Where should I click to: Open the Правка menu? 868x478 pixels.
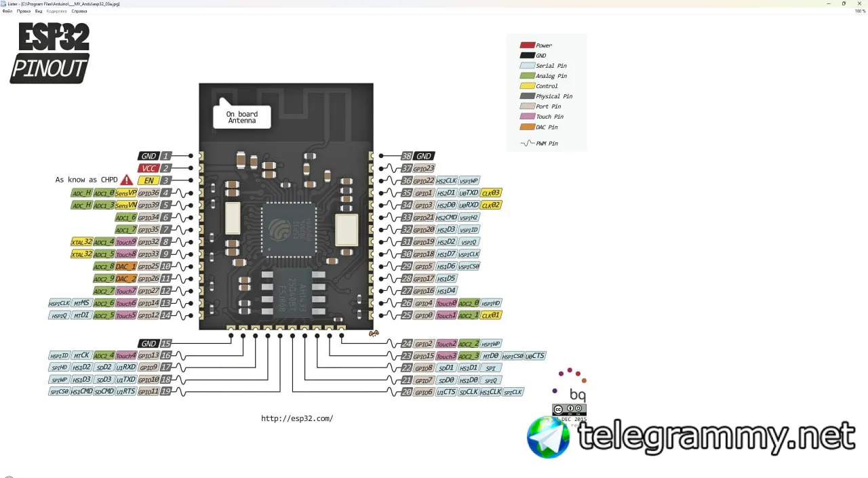24,11
